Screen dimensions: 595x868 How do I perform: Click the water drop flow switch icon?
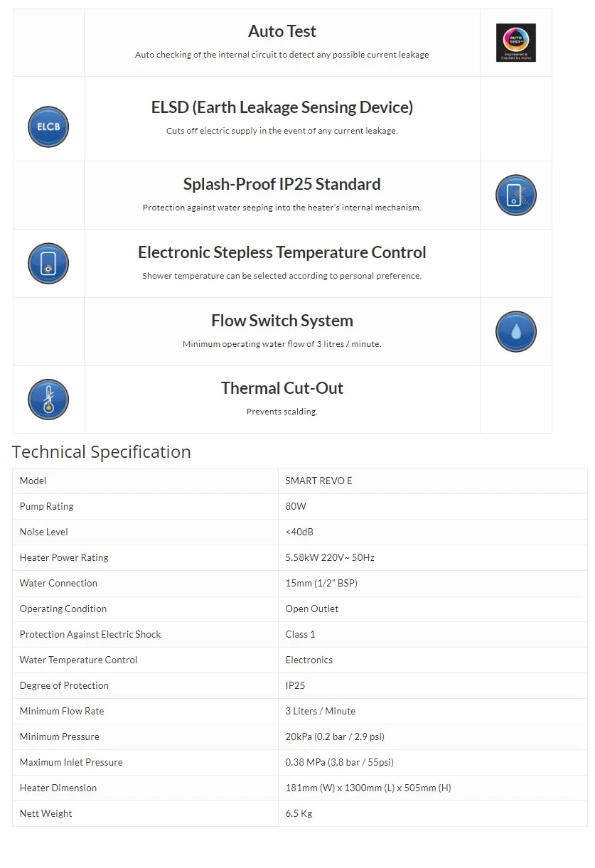pyautogui.click(x=515, y=331)
